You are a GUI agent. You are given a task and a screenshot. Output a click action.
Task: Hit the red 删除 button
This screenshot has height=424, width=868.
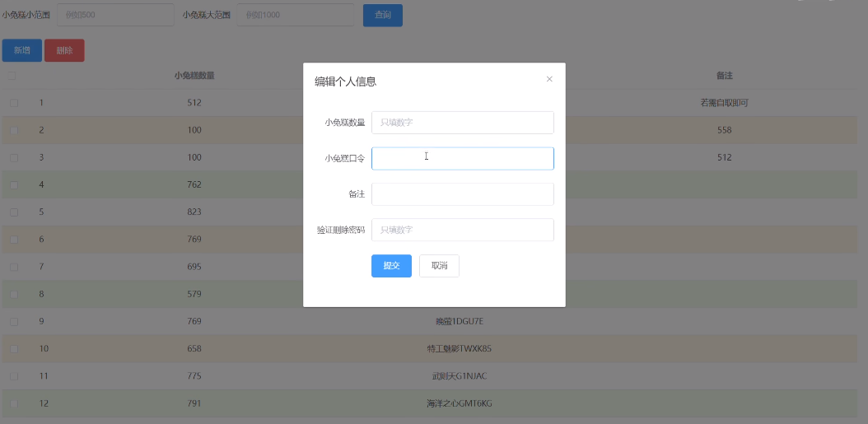[64, 50]
